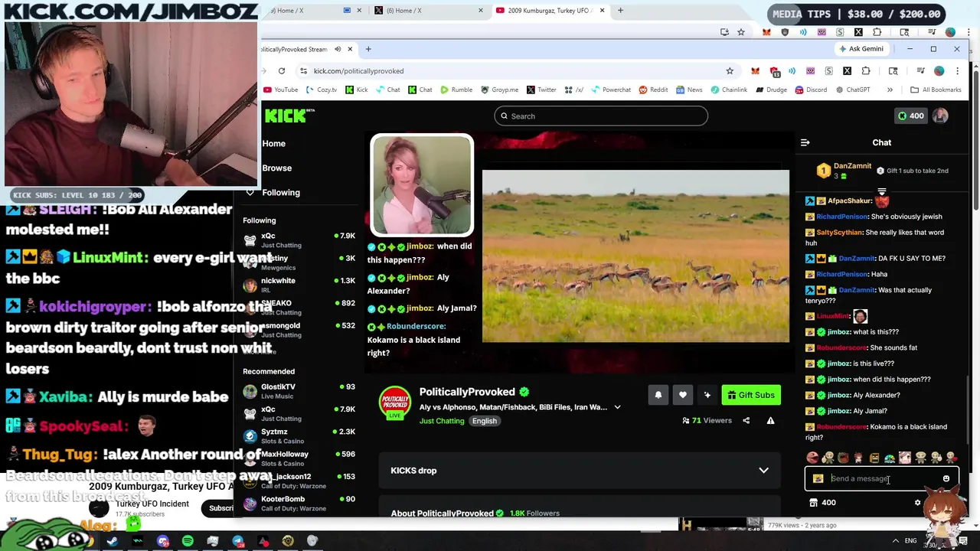Show more bookmarks with double chevron

(x=890, y=90)
